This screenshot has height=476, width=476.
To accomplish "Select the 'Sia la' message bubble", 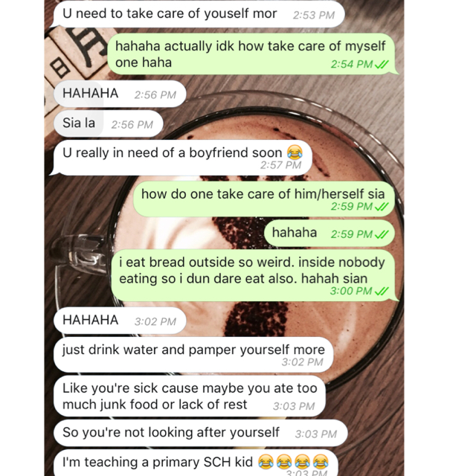I will [109, 123].
